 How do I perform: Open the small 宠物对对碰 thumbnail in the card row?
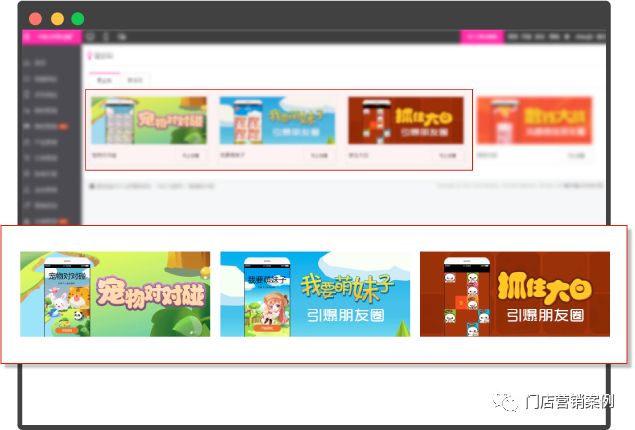pyautogui.click(x=149, y=121)
